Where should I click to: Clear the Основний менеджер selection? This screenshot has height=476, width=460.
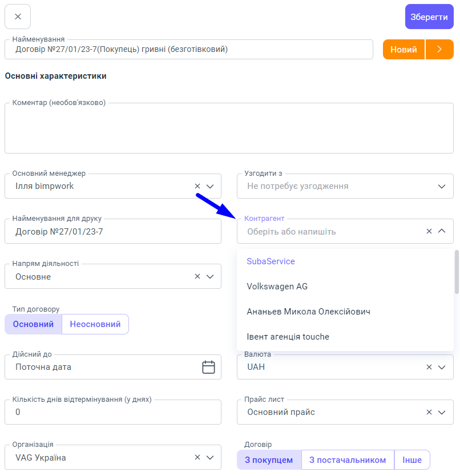tap(197, 186)
